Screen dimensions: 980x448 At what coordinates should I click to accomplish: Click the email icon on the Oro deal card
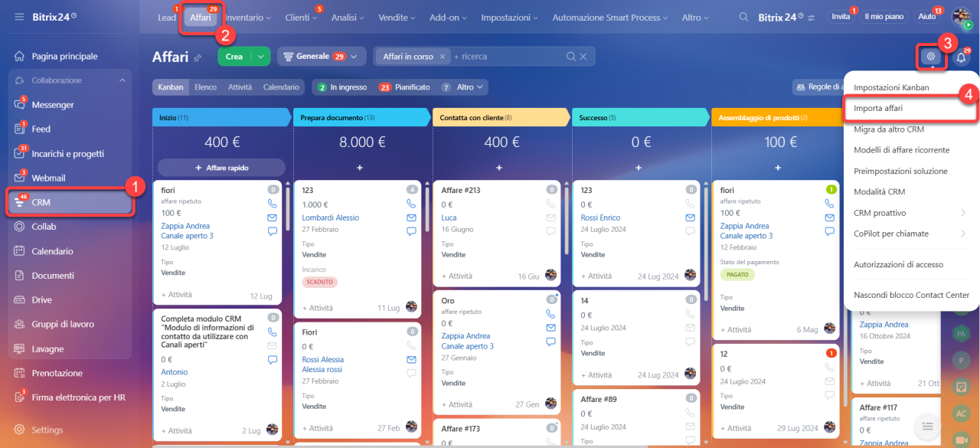coord(552,328)
